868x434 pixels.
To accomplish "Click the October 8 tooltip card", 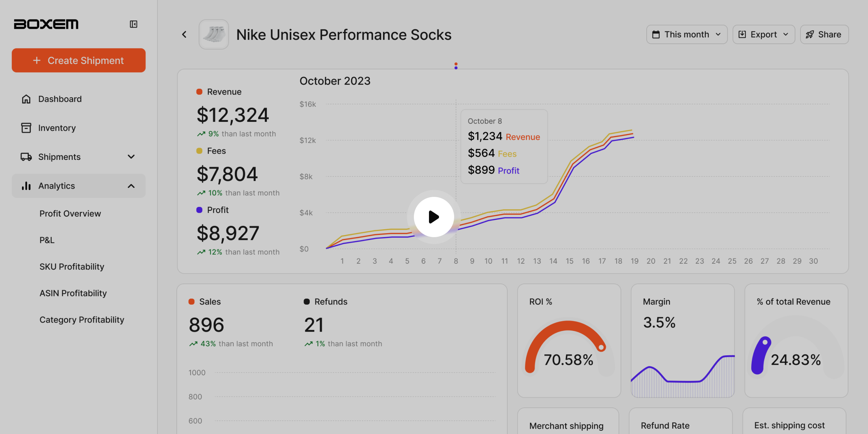I will [504, 147].
